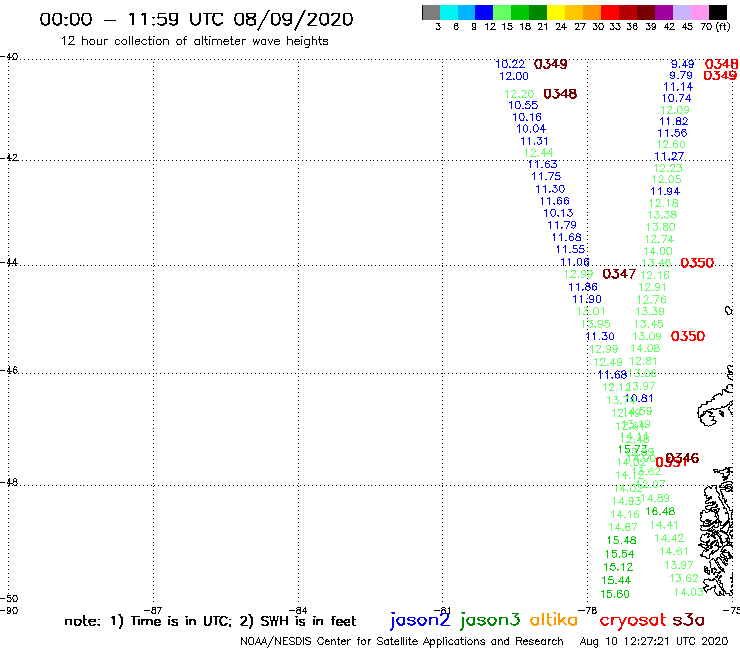Click the green value 13.80

(x=661, y=227)
